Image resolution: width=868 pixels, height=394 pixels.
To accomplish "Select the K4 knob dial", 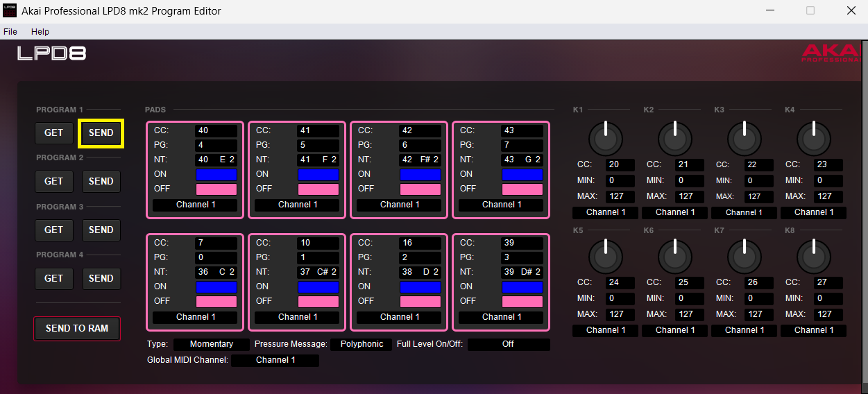I will pos(814,137).
